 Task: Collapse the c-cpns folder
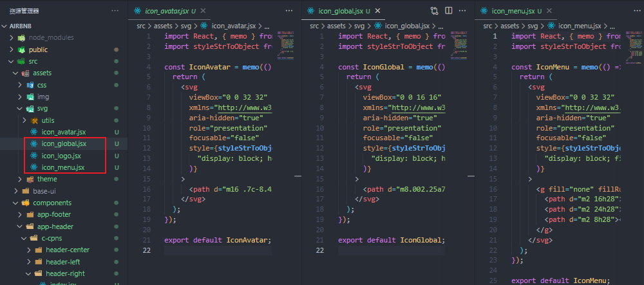(x=24, y=238)
